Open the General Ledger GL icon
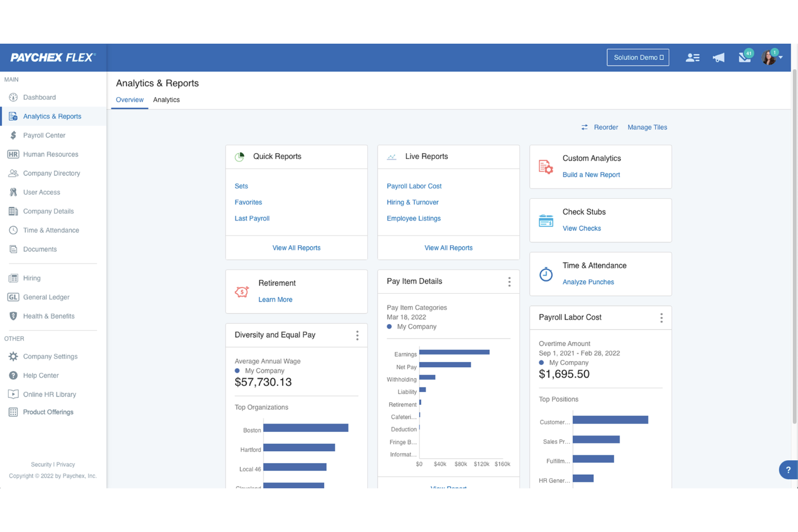The height and width of the screenshot is (532, 798). pyautogui.click(x=13, y=297)
